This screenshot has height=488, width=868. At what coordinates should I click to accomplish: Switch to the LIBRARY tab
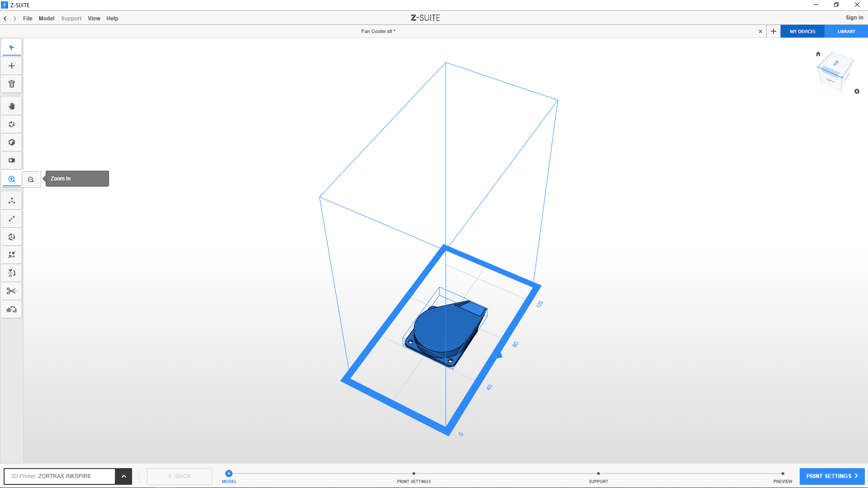(x=846, y=32)
